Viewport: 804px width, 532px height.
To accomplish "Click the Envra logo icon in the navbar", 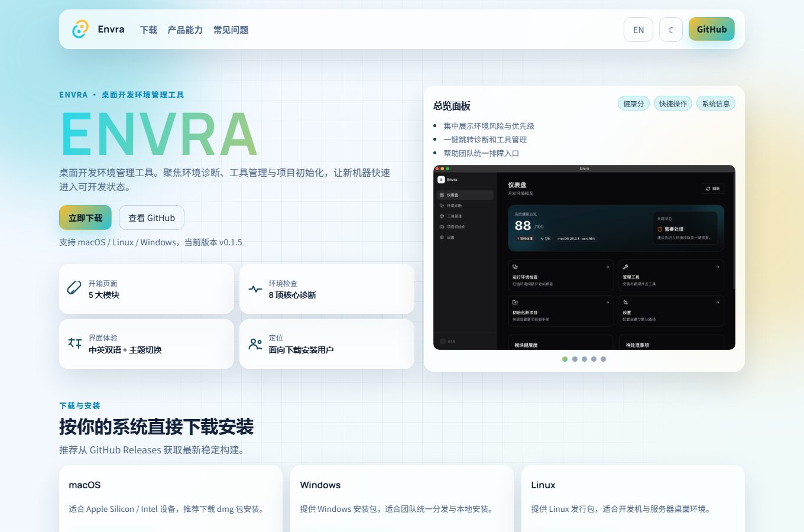I will pos(80,29).
